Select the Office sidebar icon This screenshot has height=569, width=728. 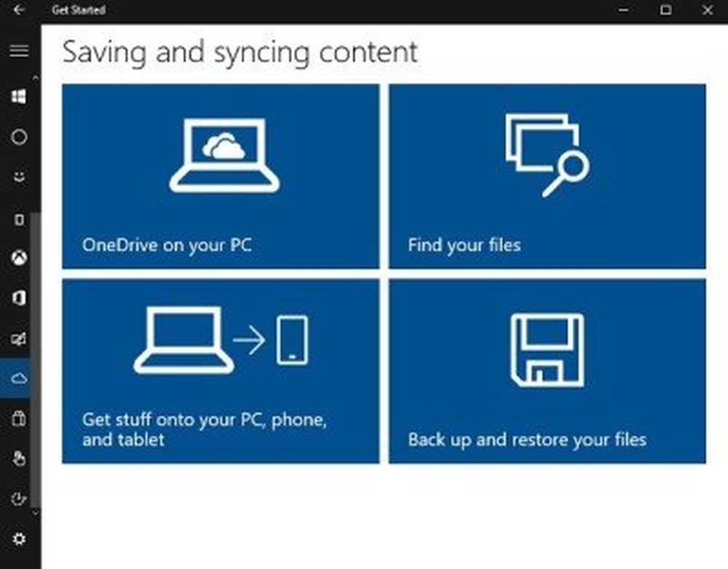point(19,298)
